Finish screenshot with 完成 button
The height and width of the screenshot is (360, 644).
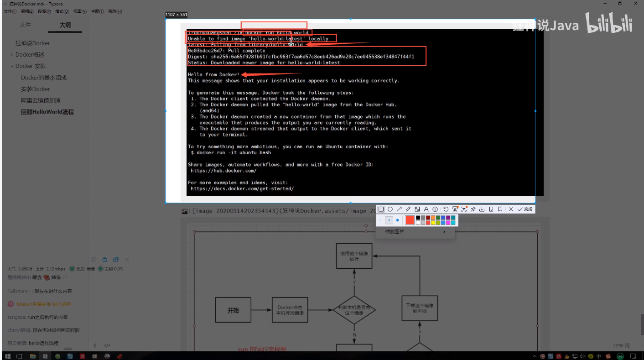point(525,209)
